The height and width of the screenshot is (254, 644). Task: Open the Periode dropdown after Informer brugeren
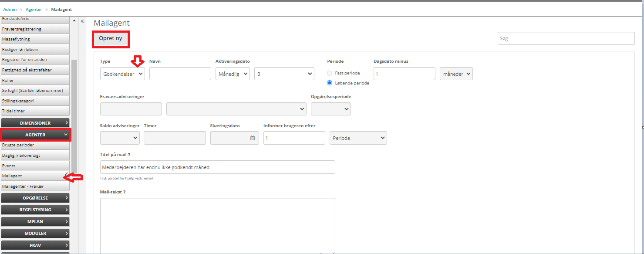click(x=358, y=138)
